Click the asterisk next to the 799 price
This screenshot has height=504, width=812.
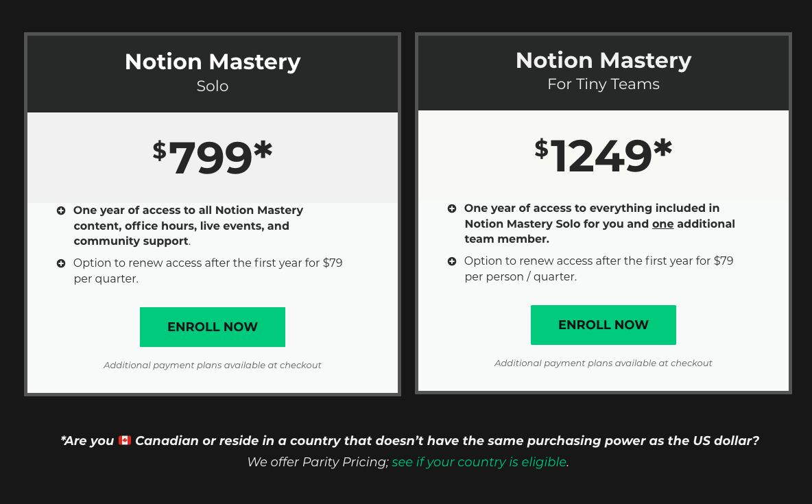pos(263,149)
